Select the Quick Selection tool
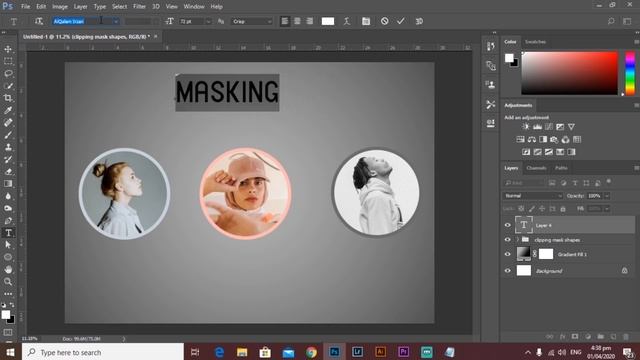The image size is (640, 360). pyautogui.click(x=8, y=86)
